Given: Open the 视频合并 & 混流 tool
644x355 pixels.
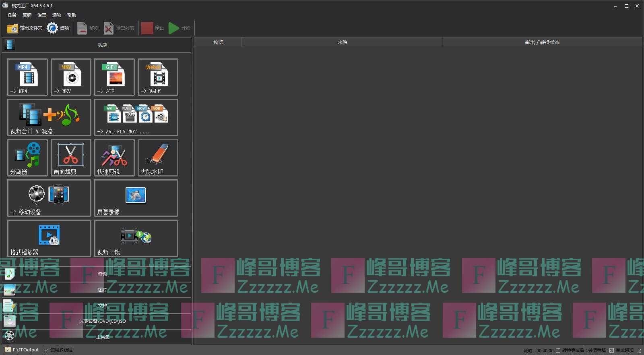Looking at the screenshot, I should point(49,117).
